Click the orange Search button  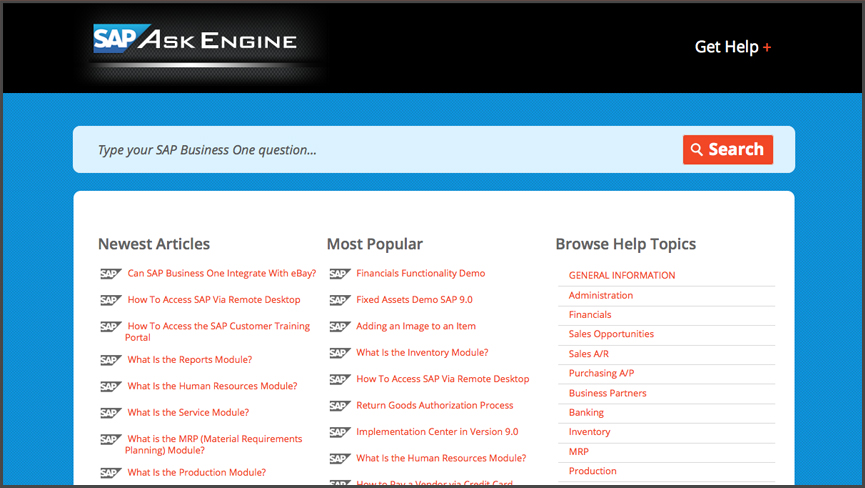[x=728, y=149]
